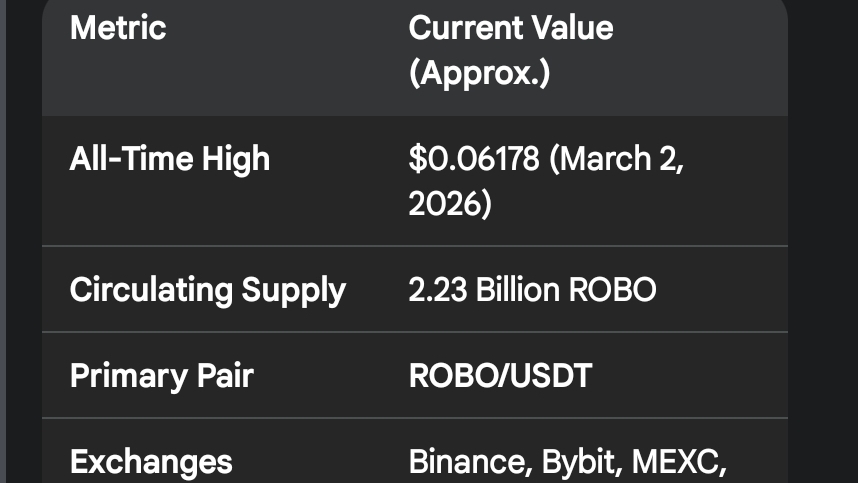
Task: Select the All-Time High row label
Action: pyautogui.click(x=169, y=158)
